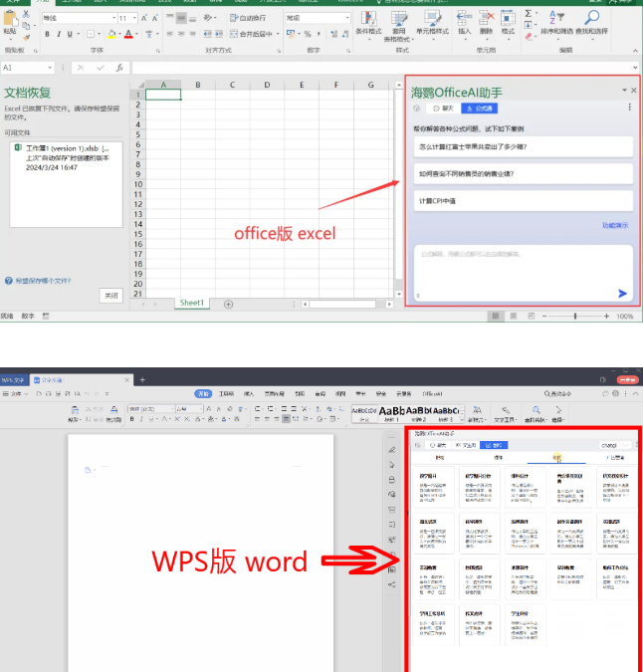Select column B header in Excel
This screenshot has width=643, height=672.
pos(198,85)
